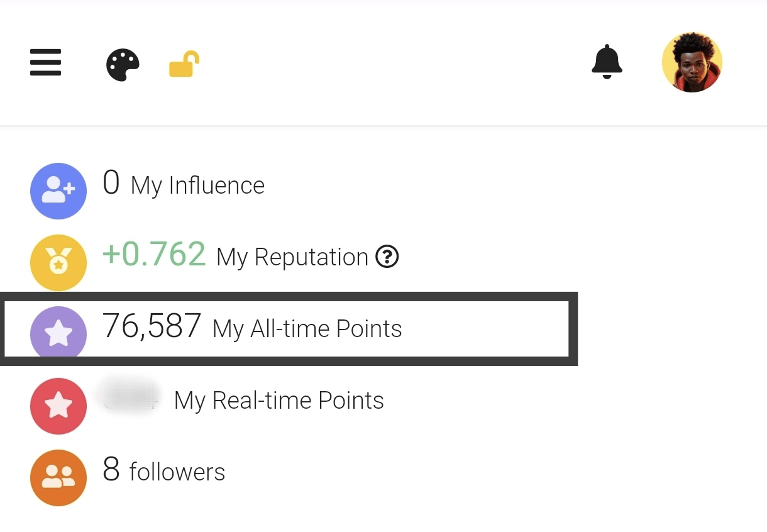Click the palette theme icon
This screenshot has width=767, height=532.
click(123, 65)
